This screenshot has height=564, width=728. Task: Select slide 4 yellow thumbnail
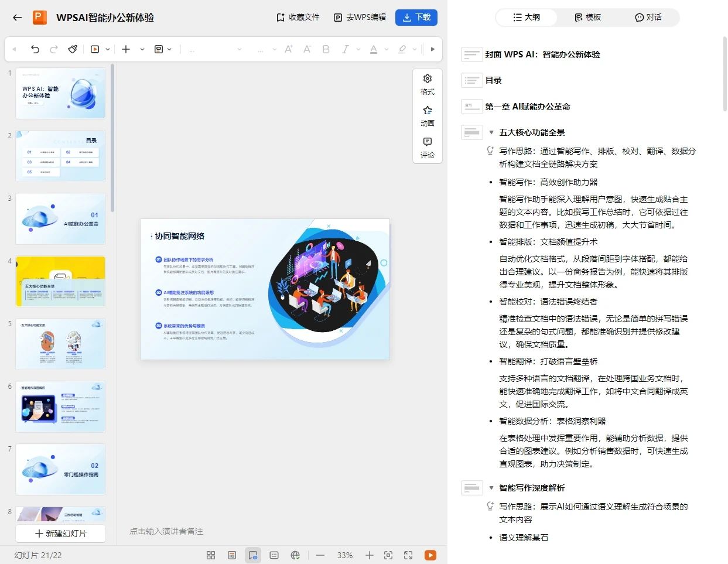(61, 281)
